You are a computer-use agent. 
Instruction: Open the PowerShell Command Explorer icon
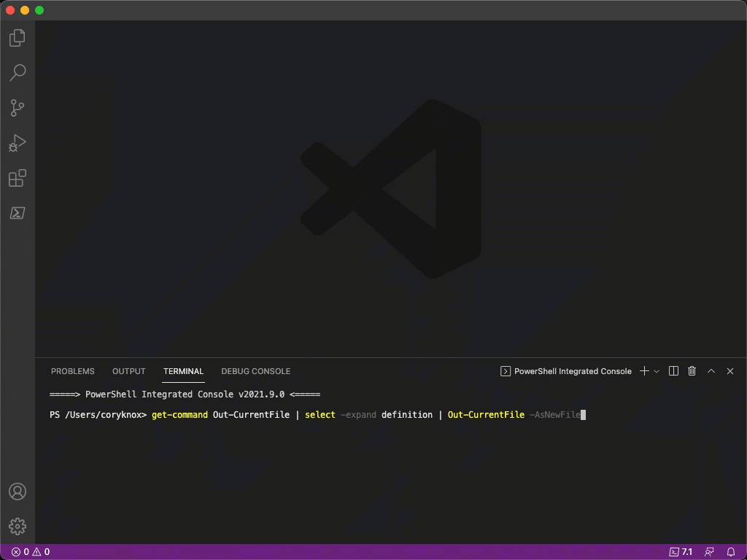(x=18, y=213)
